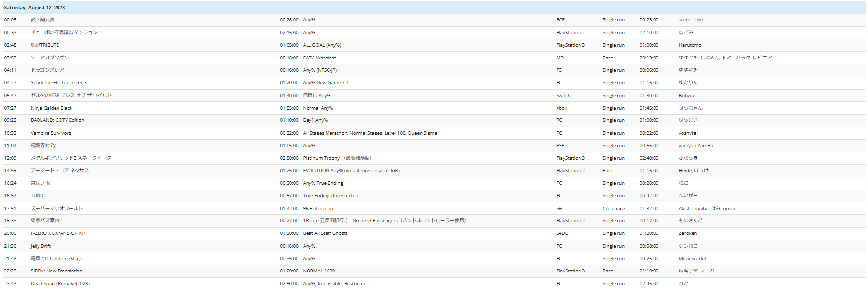Click the platform '64DD'
Screen dimensions: 868x290
562,233
